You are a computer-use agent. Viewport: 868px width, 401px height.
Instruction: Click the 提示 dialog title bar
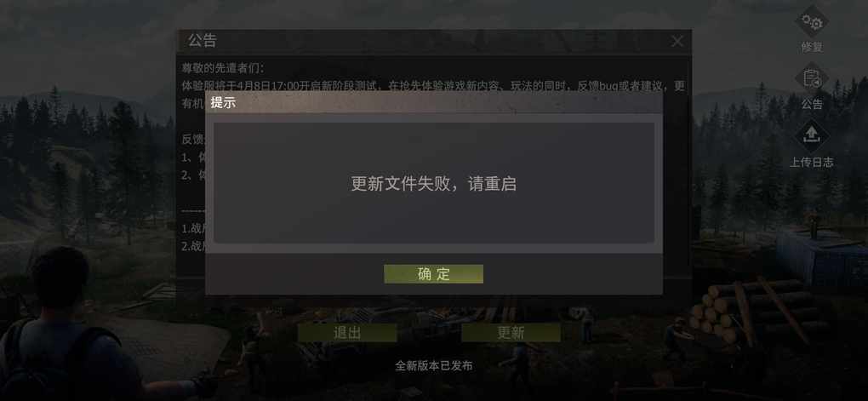coord(433,102)
